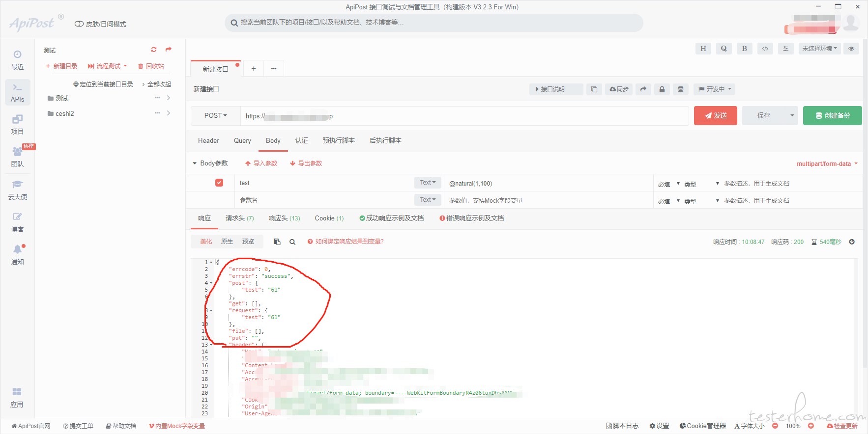The height and width of the screenshot is (434, 868).
Task: Click the database stack icon
Action: [x=681, y=89]
